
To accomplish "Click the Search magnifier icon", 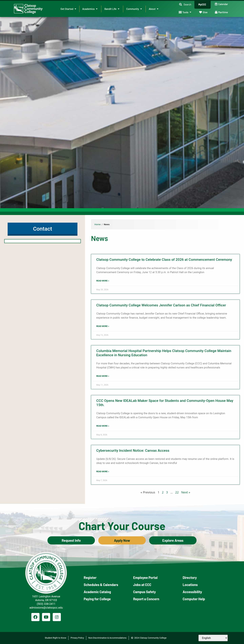I will coord(181,5).
